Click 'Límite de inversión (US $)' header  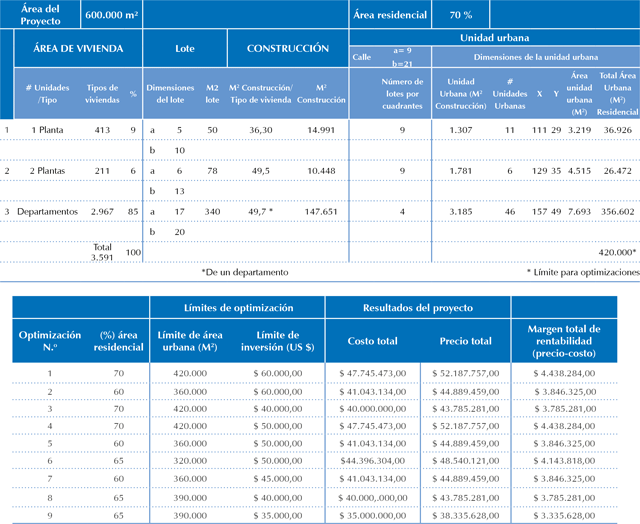click(x=278, y=341)
